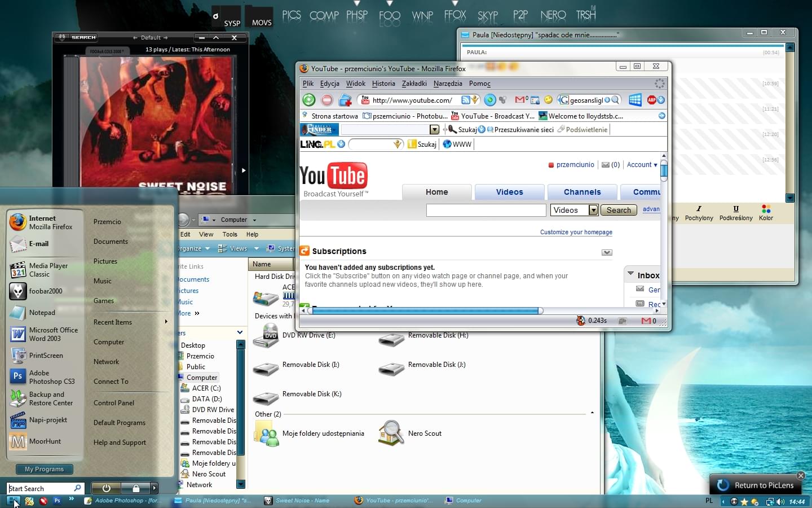Screen dimensions: 812x508
Task: Click the new tab icon in Firefox toolbar
Action: 345,100
